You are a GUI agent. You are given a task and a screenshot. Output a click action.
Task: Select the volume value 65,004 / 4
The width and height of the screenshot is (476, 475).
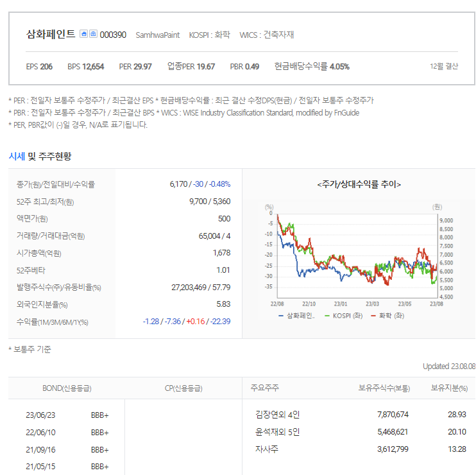click(x=214, y=236)
